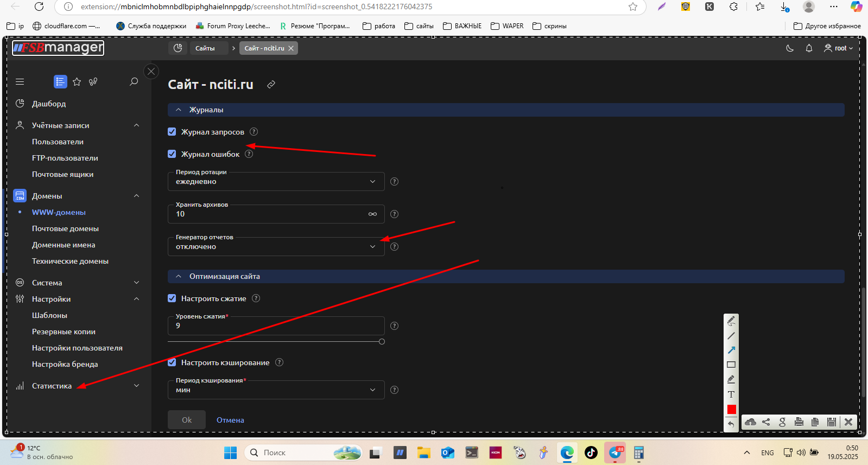Toggle dark mode moon icon
Image resolution: width=868 pixels, height=465 pixels.
[790, 48]
